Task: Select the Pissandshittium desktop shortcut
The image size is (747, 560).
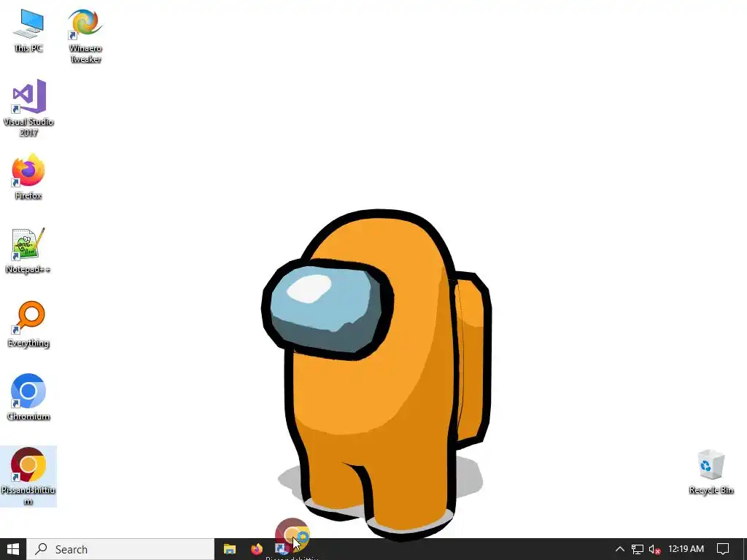Action: pos(28,476)
